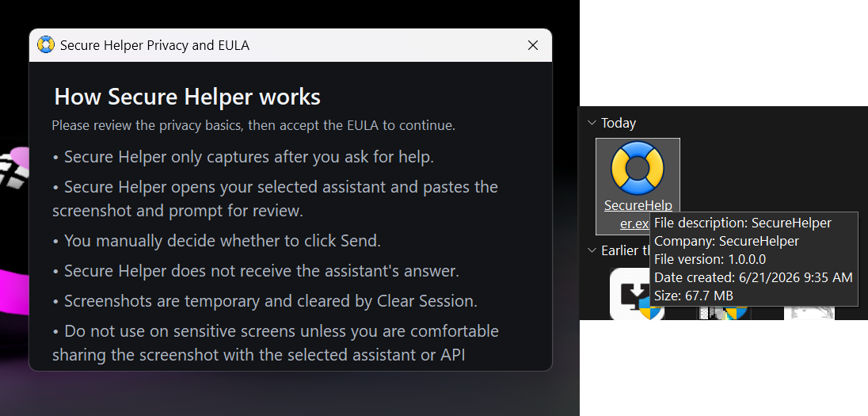Click the 'How Secure Helper works' heading
The height and width of the screenshot is (416, 868).
click(x=187, y=97)
